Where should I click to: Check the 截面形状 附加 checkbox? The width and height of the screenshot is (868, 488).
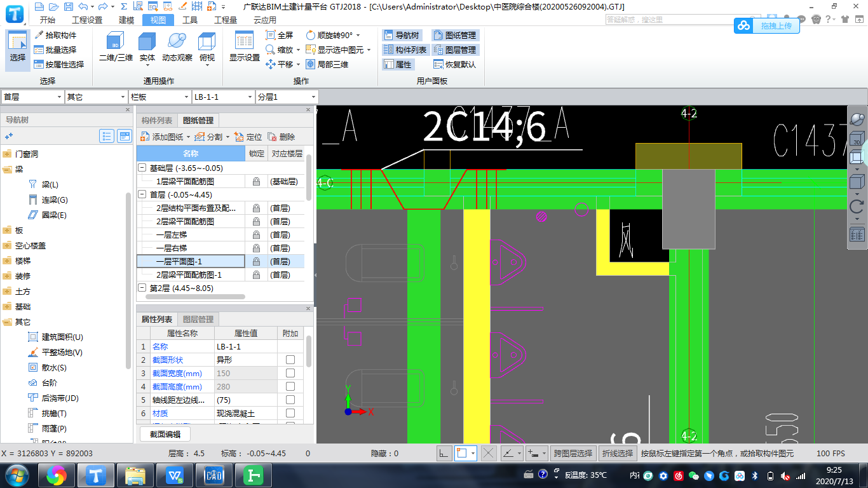(290, 360)
